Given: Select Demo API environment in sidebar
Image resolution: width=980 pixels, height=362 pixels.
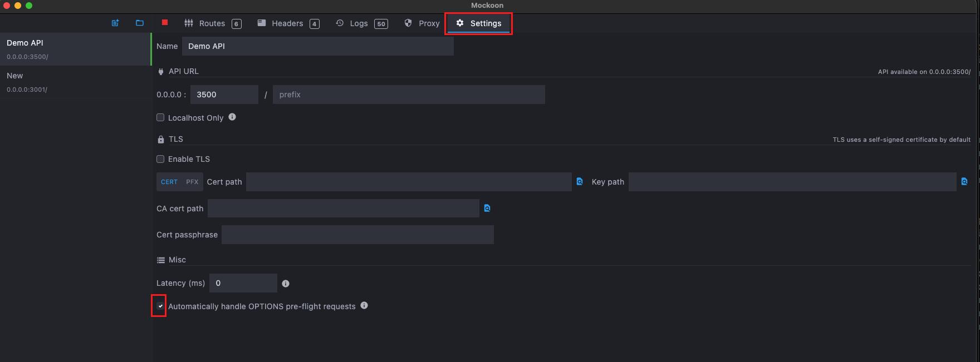Looking at the screenshot, I should (x=76, y=49).
